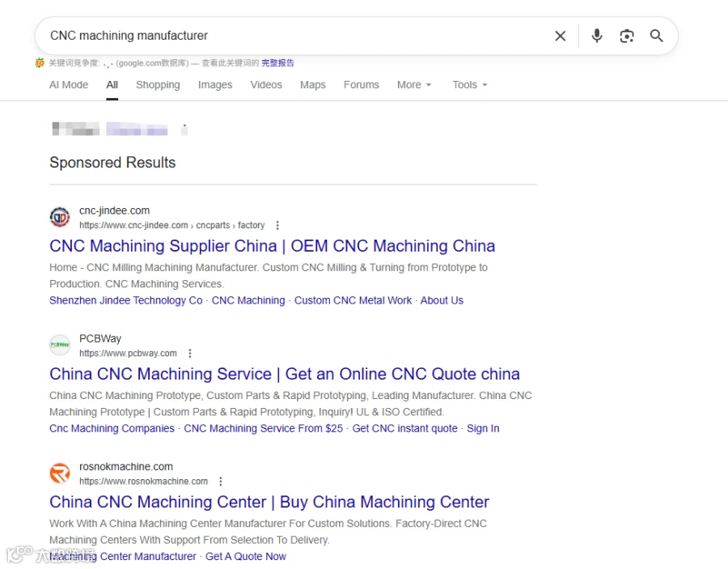
Task: Open Google Lens image search icon
Action: pyautogui.click(x=627, y=36)
